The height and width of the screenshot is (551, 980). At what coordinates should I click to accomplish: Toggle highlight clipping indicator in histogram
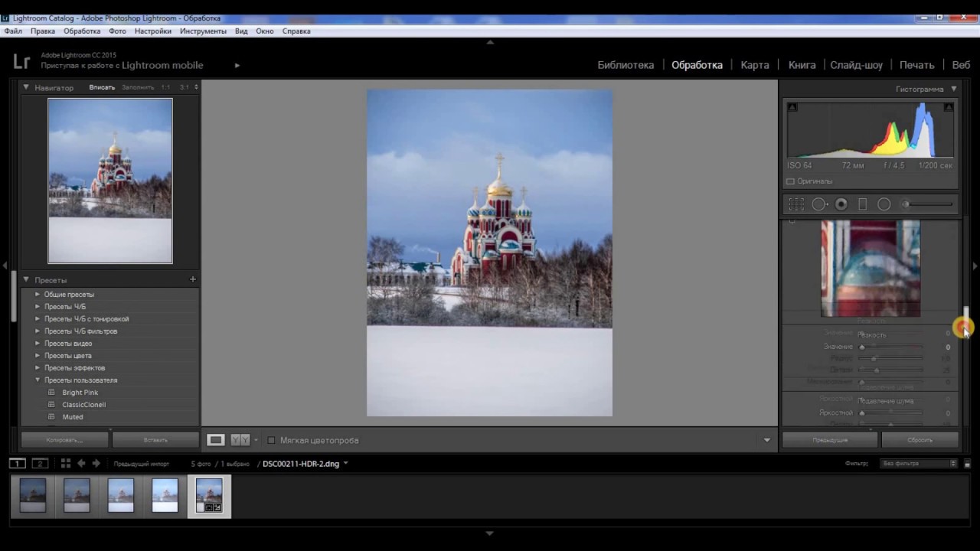(x=949, y=107)
